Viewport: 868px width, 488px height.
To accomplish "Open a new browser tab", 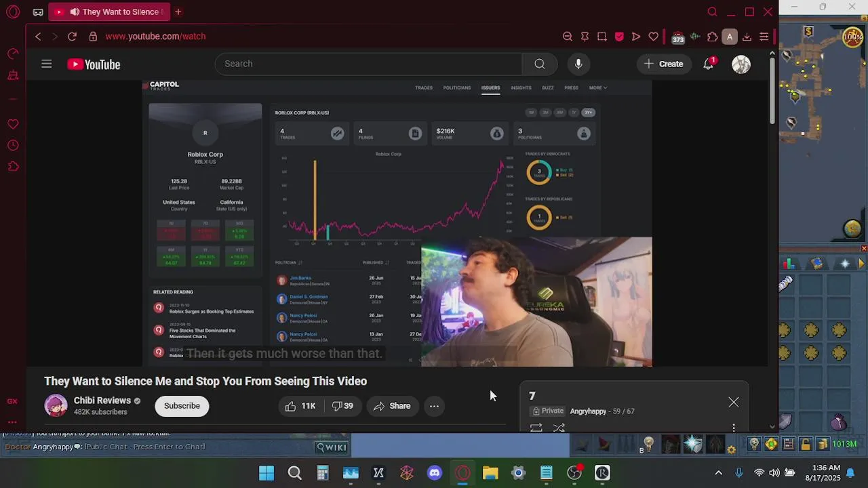I will [x=178, y=12].
